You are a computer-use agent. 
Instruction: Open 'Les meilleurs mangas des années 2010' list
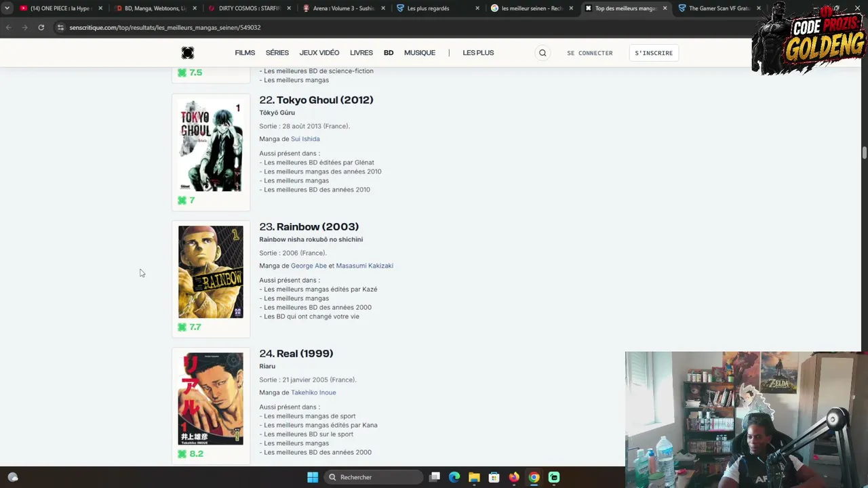tap(323, 171)
